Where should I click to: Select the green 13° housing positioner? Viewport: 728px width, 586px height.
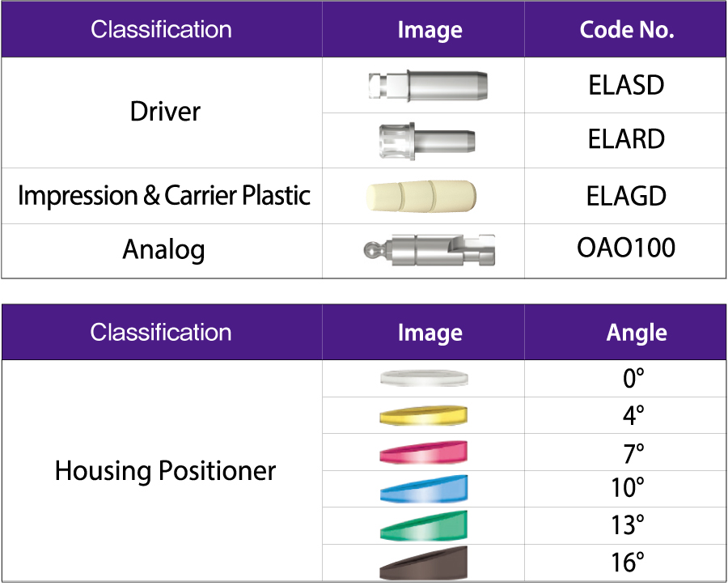tap(424, 526)
